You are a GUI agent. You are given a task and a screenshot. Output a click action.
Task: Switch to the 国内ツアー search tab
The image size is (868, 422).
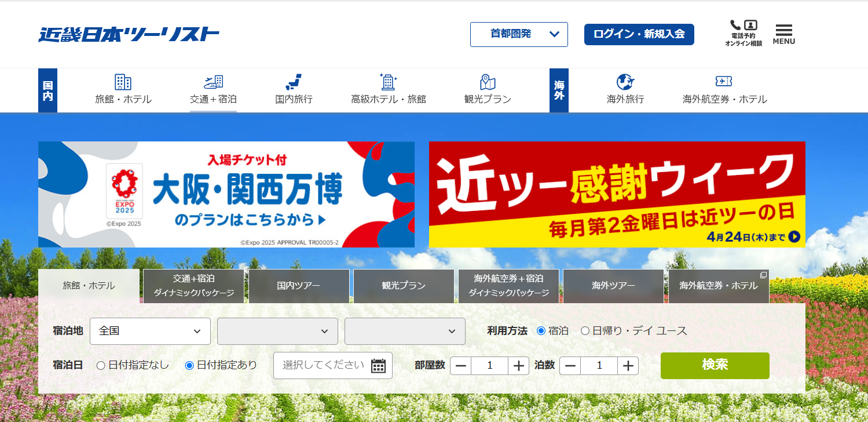pyautogui.click(x=299, y=286)
